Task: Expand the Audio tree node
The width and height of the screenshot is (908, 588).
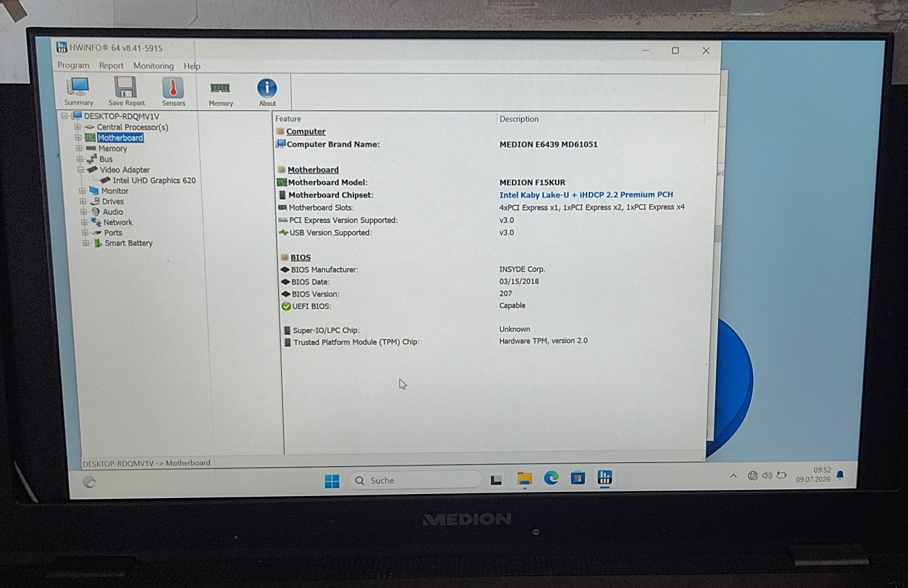Action: [84, 212]
